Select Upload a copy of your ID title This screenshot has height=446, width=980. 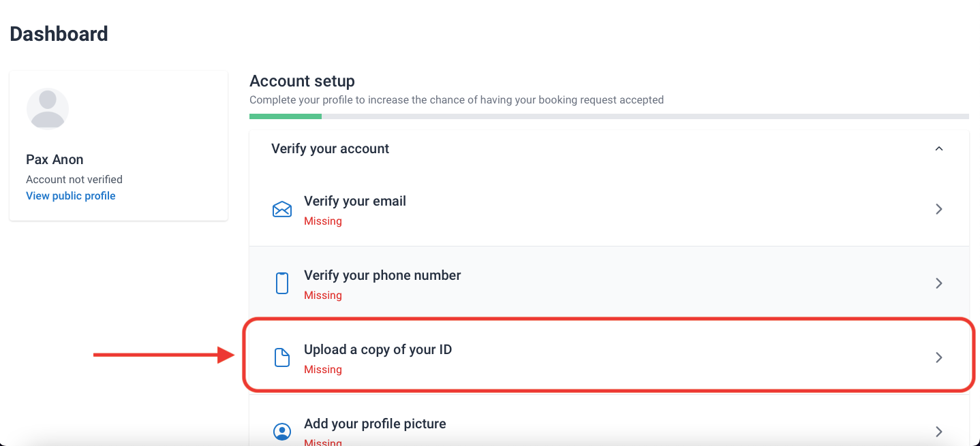(378, 350)
